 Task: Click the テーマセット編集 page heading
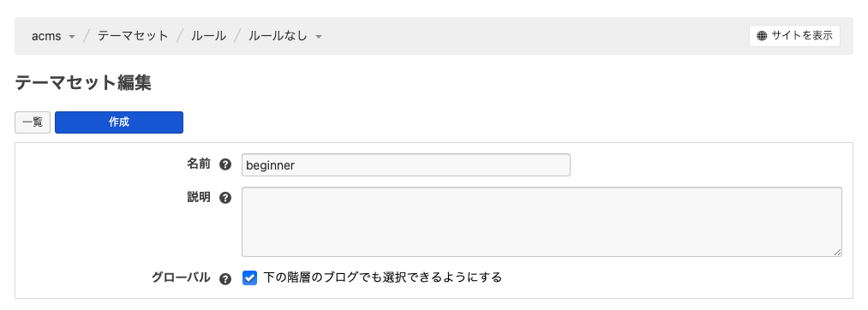pyautogui.click(x=83, y=83)
